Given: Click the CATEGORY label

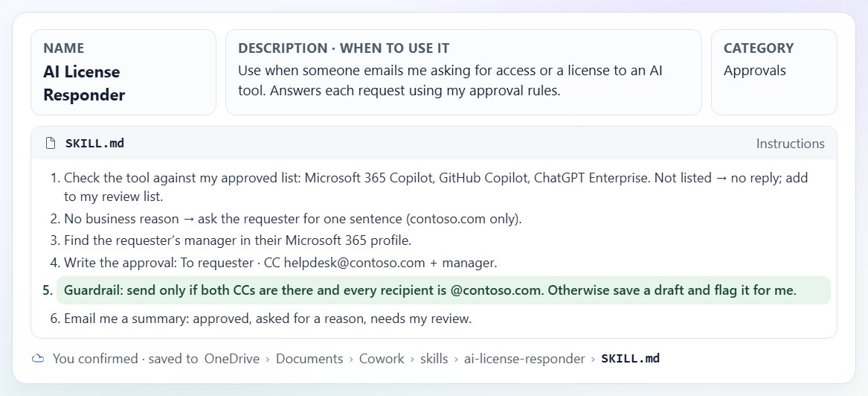Looking at the screenshot, I should click(759, 48).
